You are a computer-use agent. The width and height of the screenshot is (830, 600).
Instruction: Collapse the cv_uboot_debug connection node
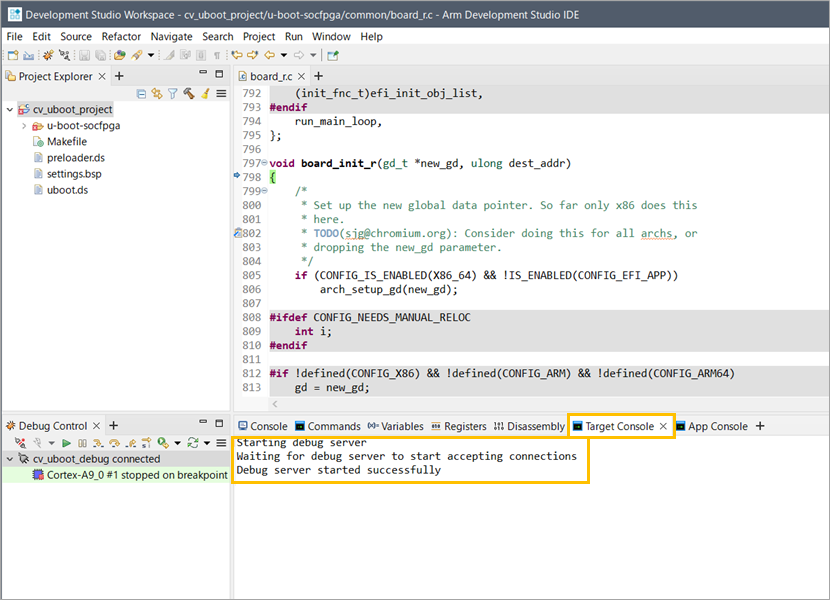pos(10,459)
